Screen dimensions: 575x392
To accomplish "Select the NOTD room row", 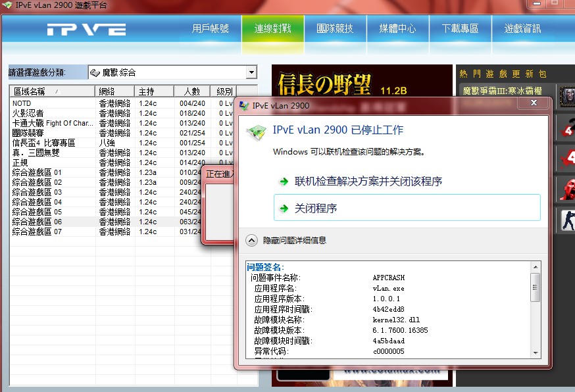I will point(122,103).
